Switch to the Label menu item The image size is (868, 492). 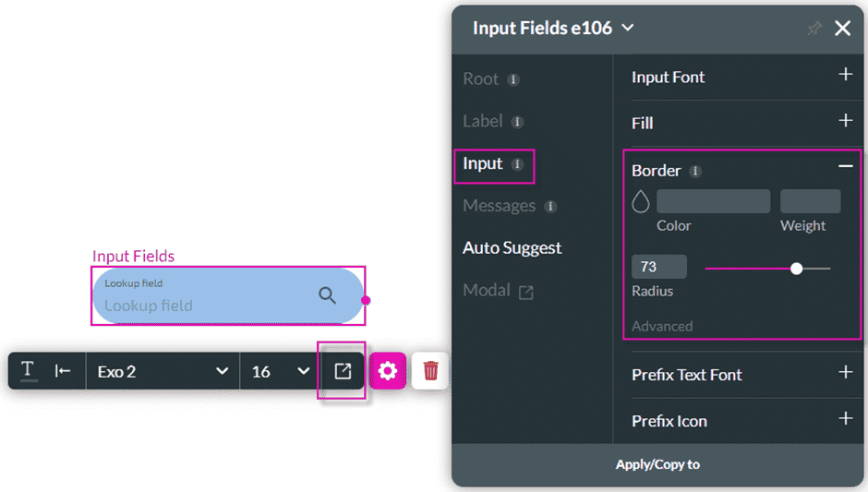point(483,121)
